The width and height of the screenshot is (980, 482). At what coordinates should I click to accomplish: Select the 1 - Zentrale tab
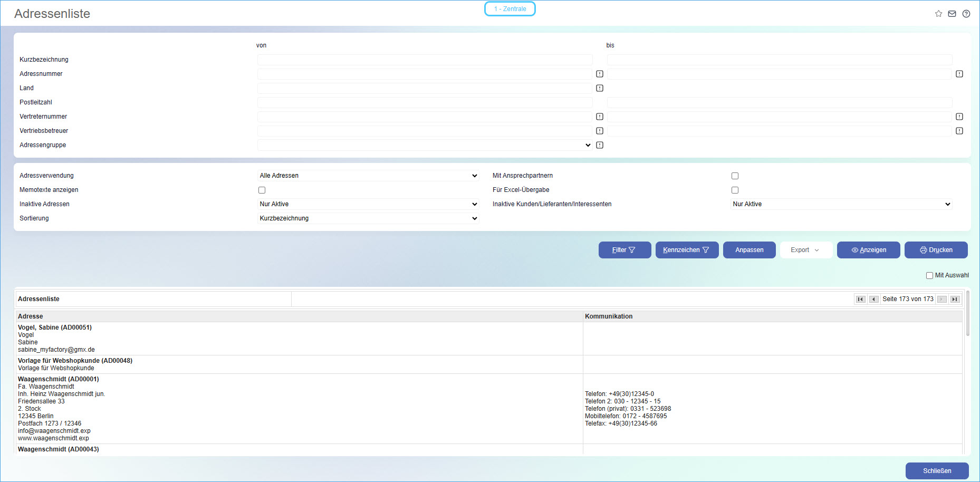point(510,9)
